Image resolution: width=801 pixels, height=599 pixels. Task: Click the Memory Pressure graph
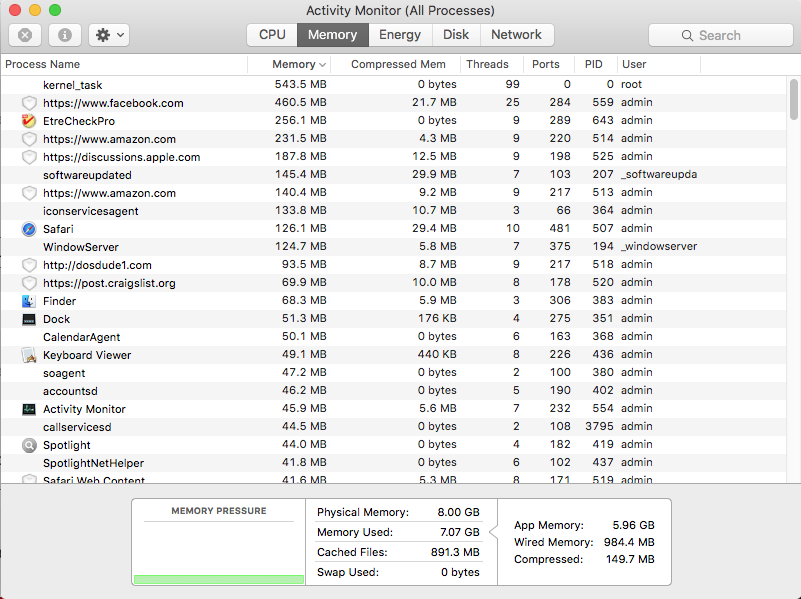(219, 554)
